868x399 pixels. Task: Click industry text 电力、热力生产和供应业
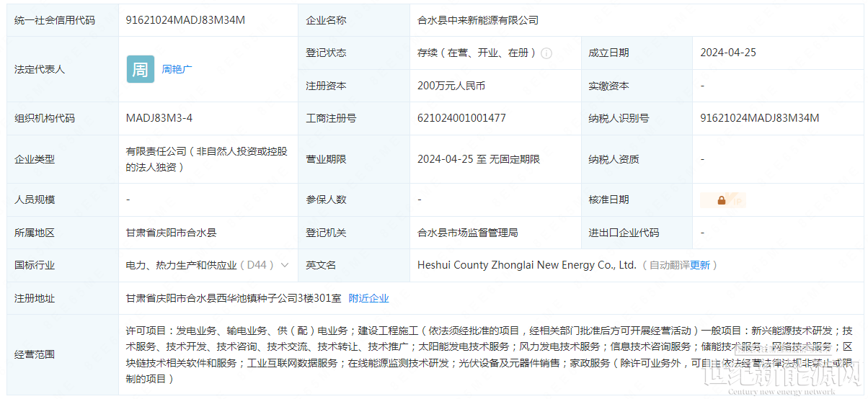pos(182,265)
